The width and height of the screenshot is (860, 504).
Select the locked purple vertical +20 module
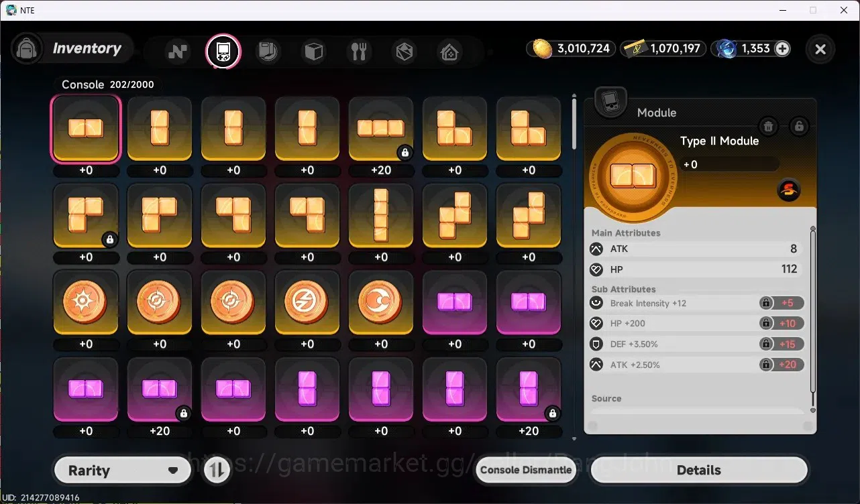529,389
